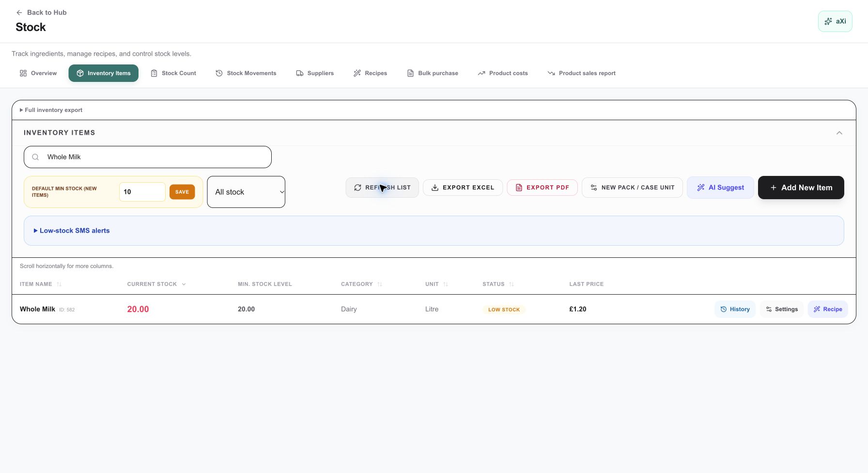Screen dimensions: 868x473
Task: Open the Bulk purchase tab
Action: [x=433, y=73]
